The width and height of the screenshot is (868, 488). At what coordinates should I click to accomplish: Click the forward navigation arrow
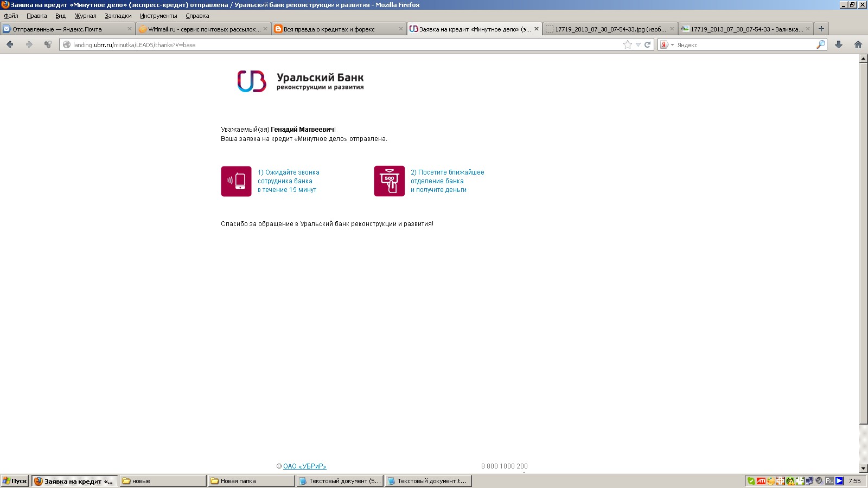coord(29,44)
